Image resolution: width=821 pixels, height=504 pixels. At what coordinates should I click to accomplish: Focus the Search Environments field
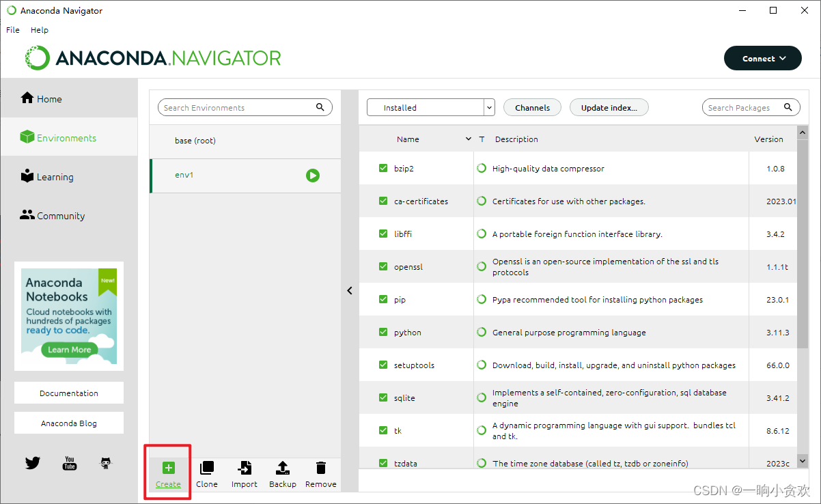[245, 107]
